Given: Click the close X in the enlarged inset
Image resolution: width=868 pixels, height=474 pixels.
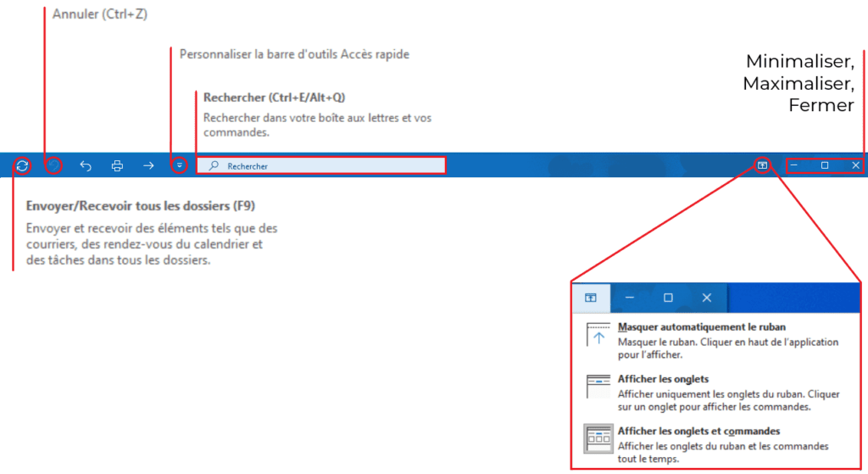Looking at the screenshot, I should tap(707, 298).
